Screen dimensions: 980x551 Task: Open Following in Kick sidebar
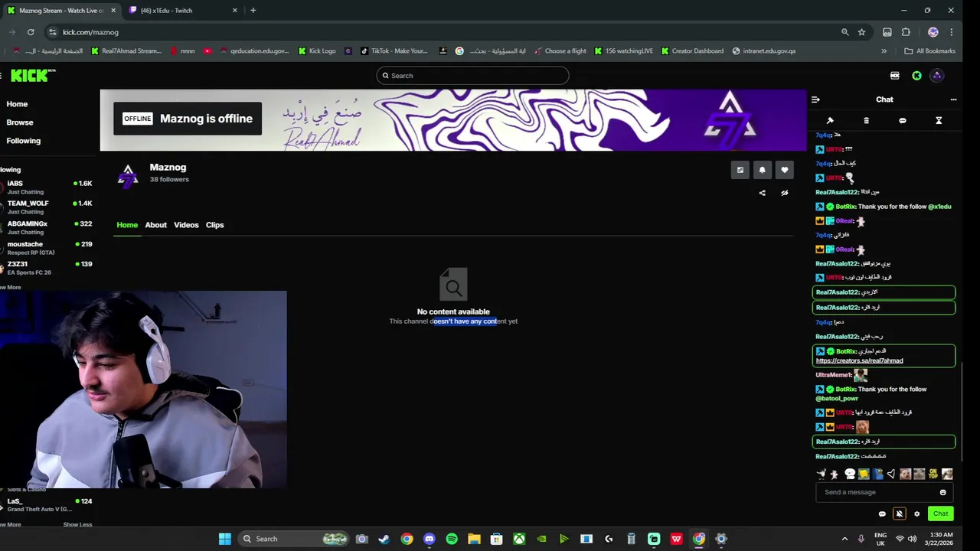[24, 141]
